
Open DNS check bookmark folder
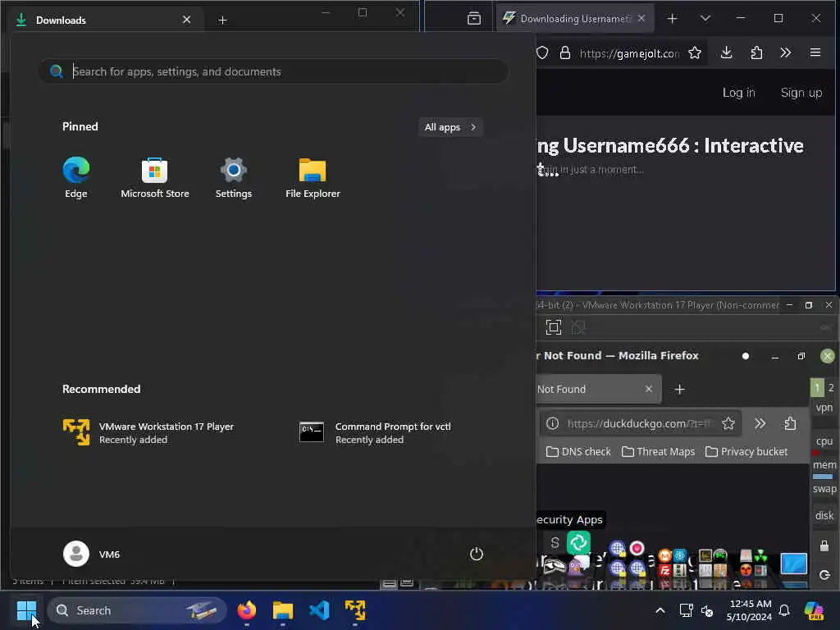click(578, 452)
